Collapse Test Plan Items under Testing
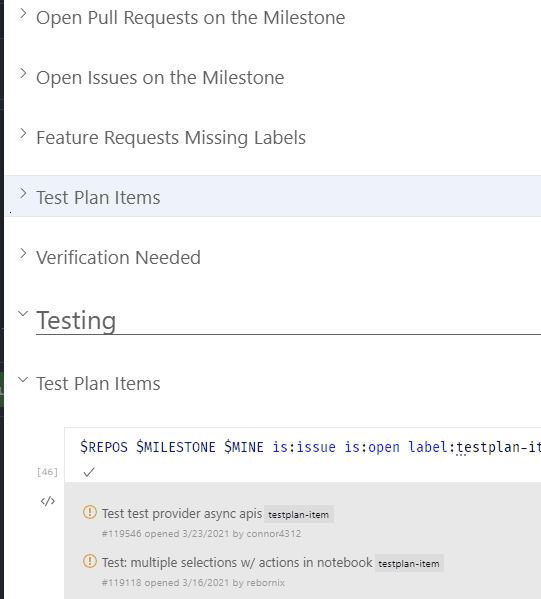541x599 pixels. tap(23, 379)
